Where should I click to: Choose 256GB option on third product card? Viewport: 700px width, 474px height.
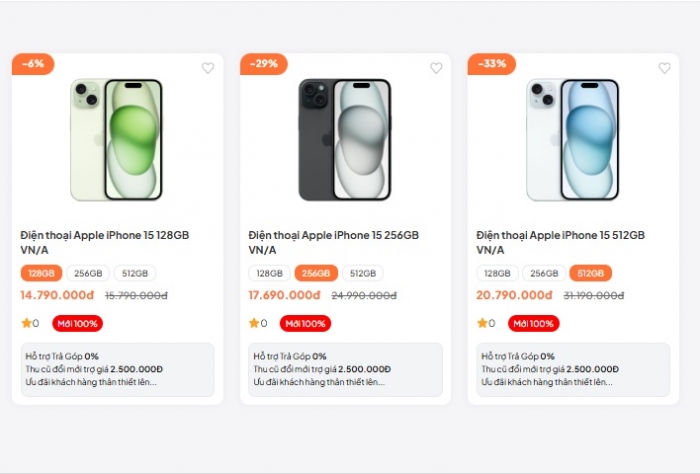pos(544,273)
